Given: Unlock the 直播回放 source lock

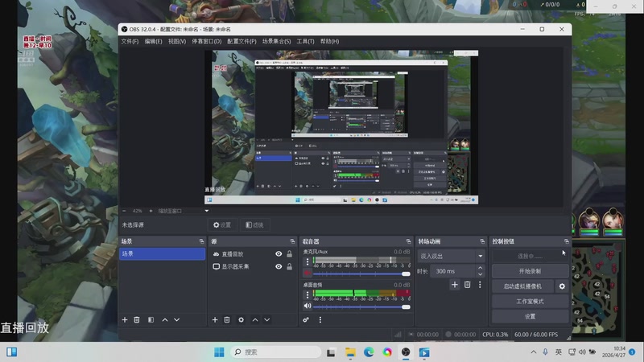Looking at the screenshot, I should point(289,253).
